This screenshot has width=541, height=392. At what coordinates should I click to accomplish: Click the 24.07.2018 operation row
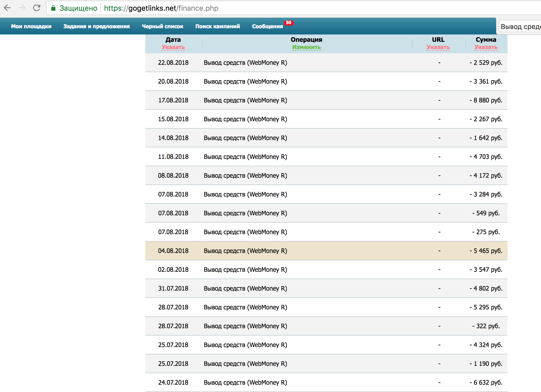click(x=245, y=383)
